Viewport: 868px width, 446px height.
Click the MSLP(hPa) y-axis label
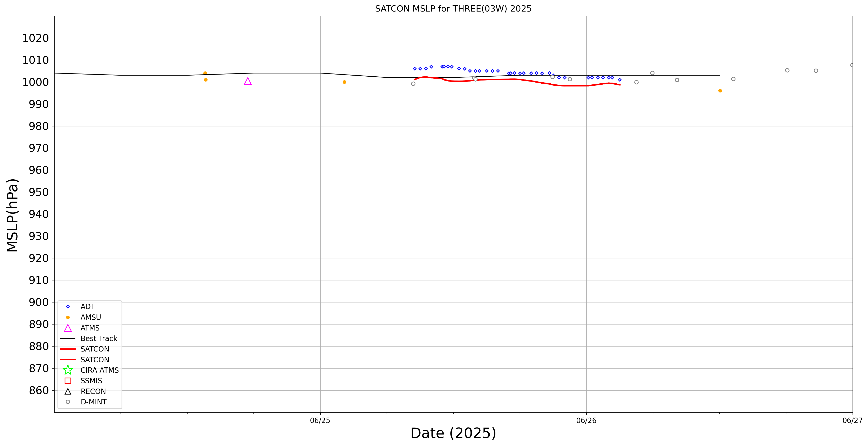point(12,215)
